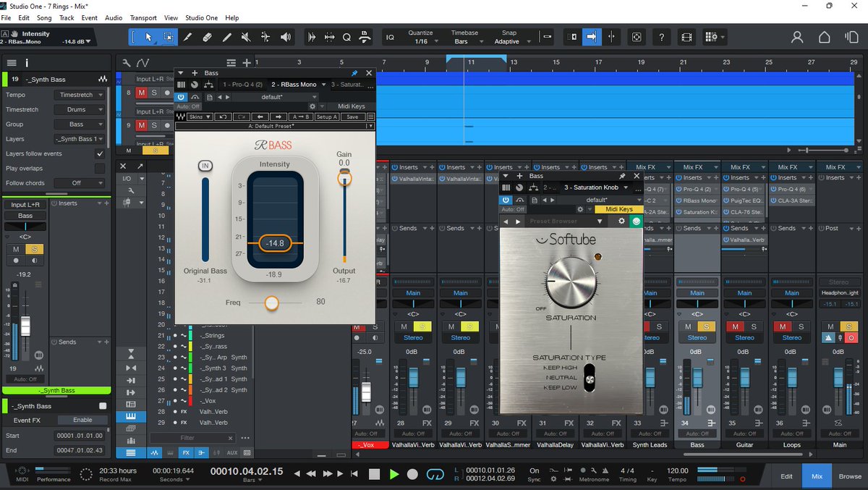Screen dimensions: 868x490
Task: Open the Timestretch Drums dropdown
Action: (80, 109)
